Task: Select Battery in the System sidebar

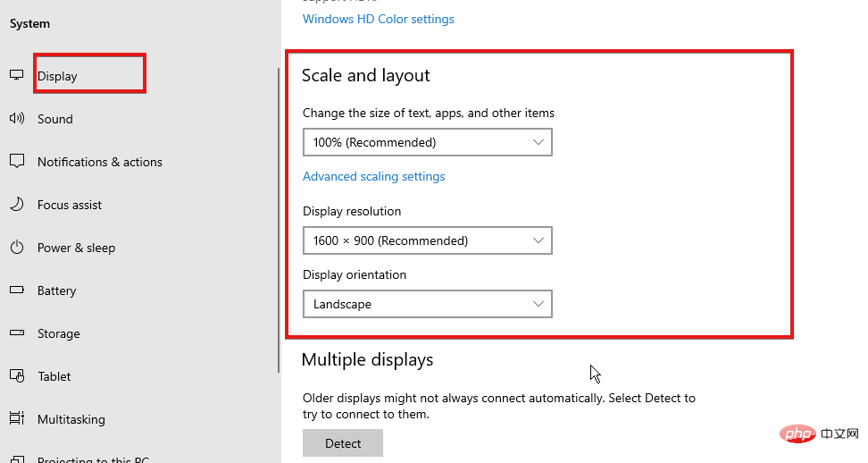Action: click(56, 290)
